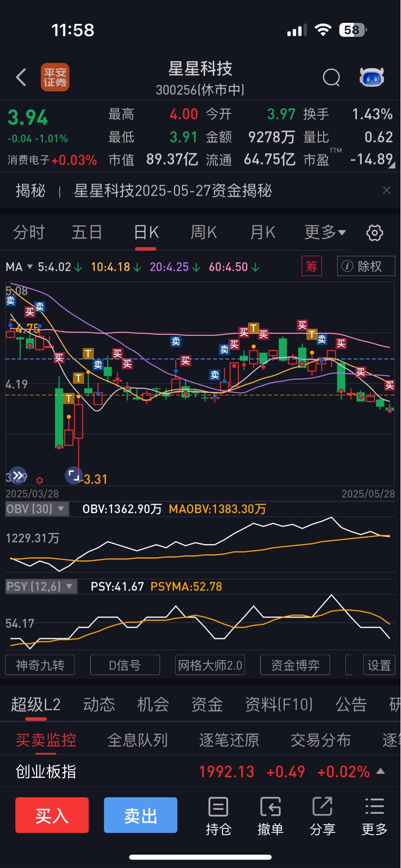This screenshot has width=401, height=868.
Task: Tap the 消费电子 sector link
Action: pyautogui.click(x=28, y=160)
